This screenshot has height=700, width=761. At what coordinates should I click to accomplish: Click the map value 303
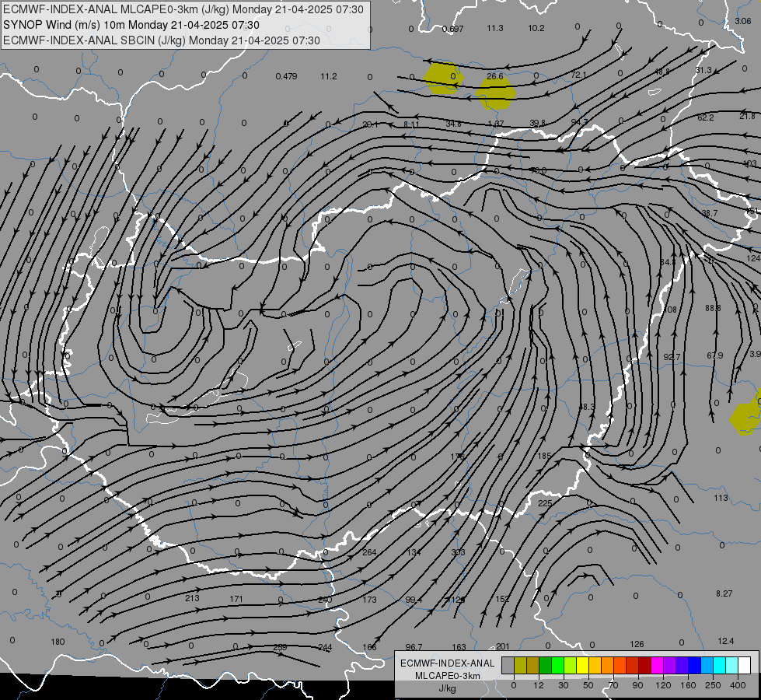pyautogui.click(x=458, y=552)
